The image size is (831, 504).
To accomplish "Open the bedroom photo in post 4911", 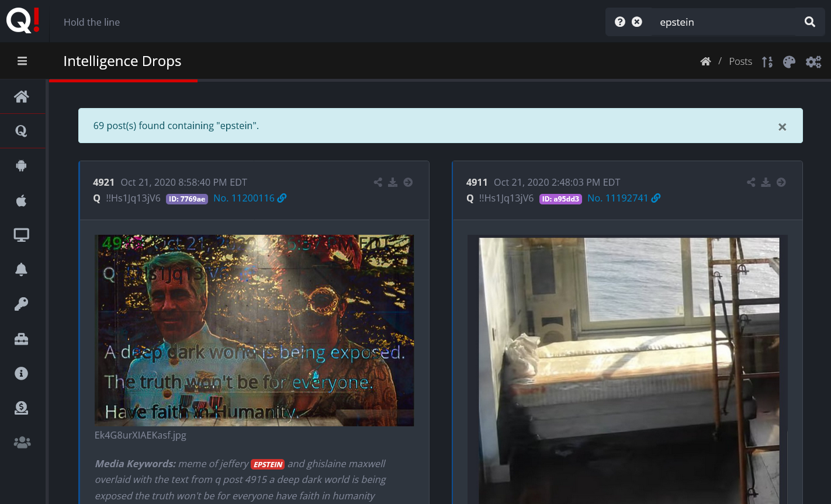I will [628, 370].
